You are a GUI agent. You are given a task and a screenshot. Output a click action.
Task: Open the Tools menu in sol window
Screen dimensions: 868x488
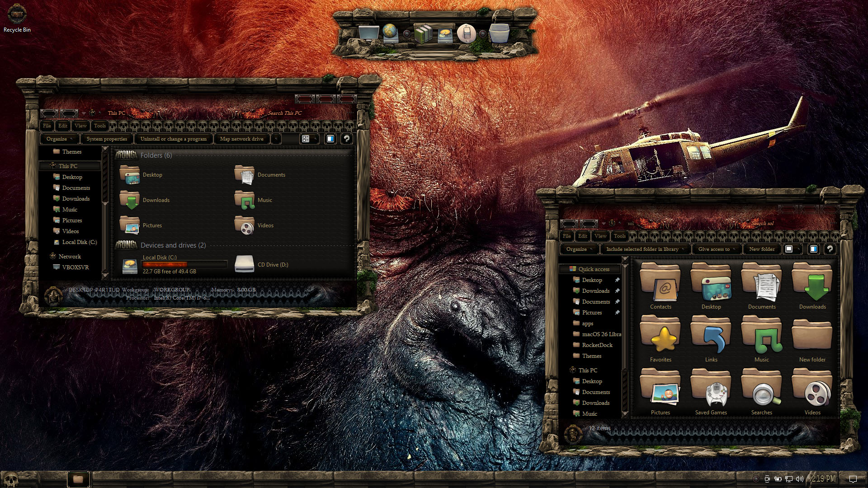(x=619, y=236)
